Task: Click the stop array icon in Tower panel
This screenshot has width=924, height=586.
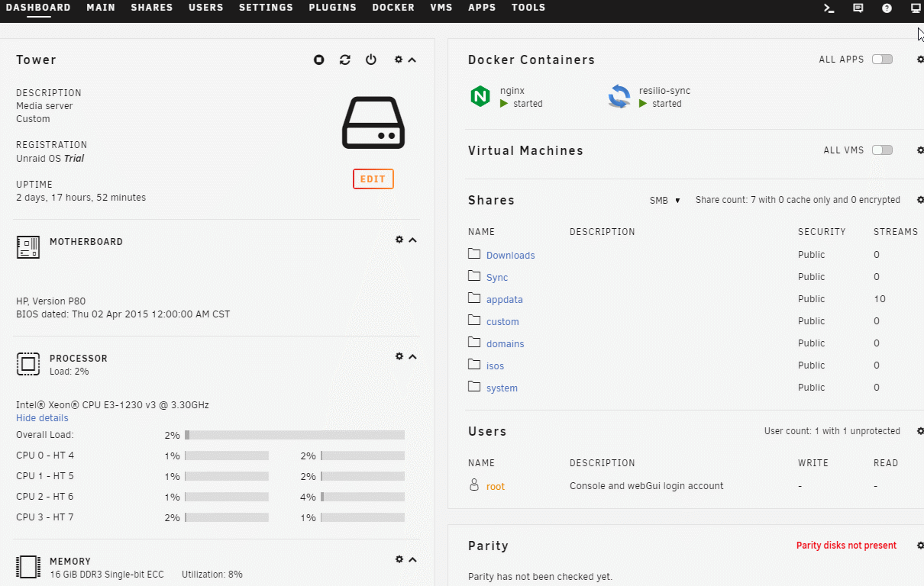Action: 319,60
